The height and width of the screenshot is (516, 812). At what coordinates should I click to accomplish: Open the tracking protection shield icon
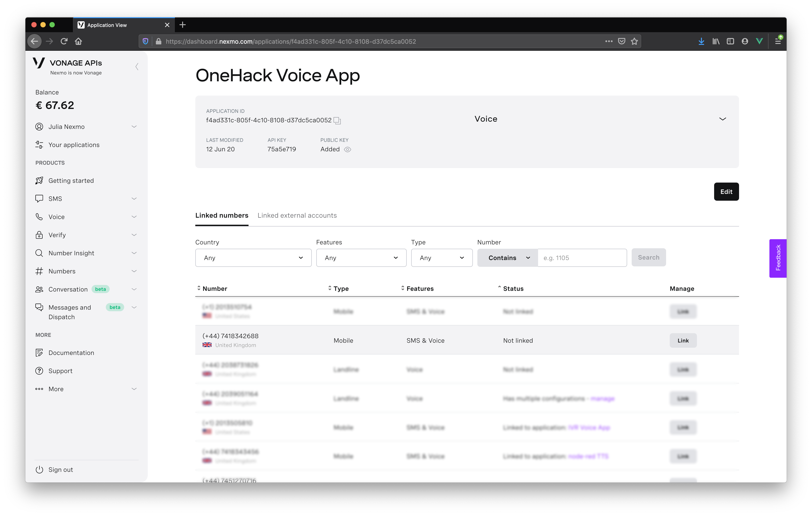tap(145, 41)
